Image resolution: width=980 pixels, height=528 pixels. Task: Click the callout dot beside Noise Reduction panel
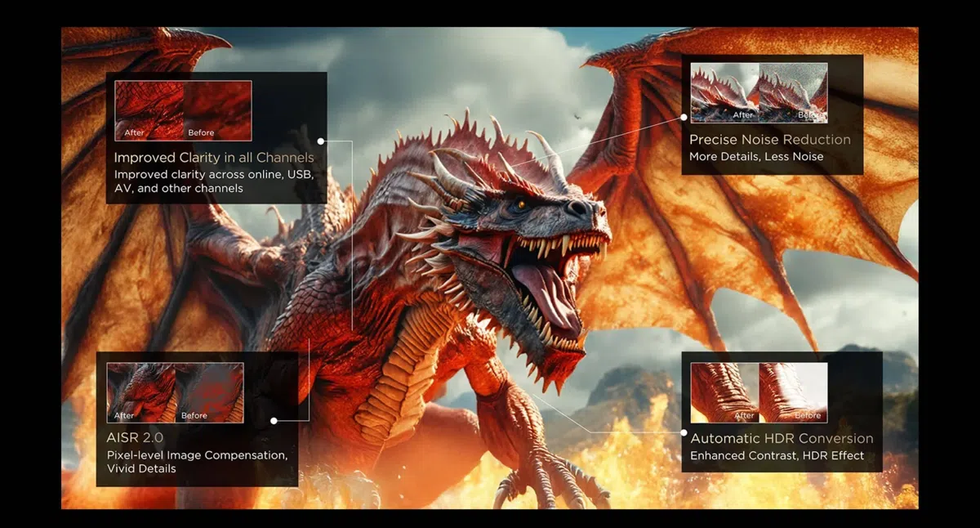[x=684, y=118]
